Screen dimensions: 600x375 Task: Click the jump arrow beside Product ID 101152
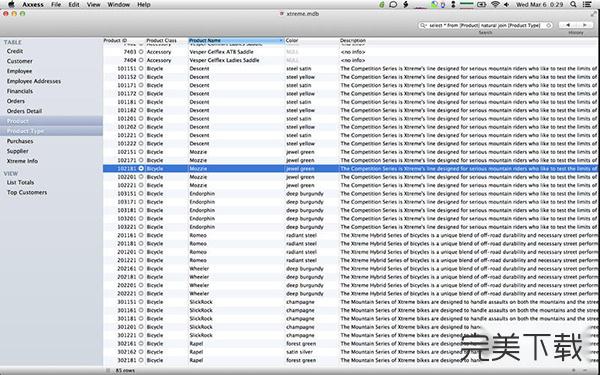pos(141,77)
